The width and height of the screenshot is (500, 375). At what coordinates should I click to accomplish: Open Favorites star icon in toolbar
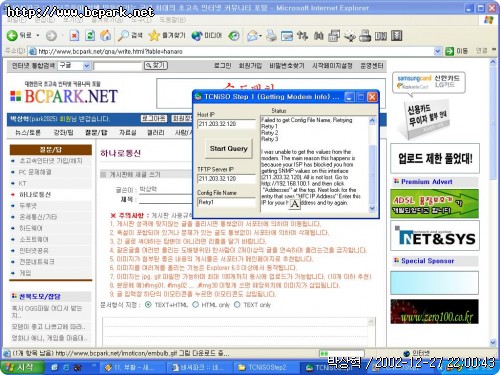(154, 35)
